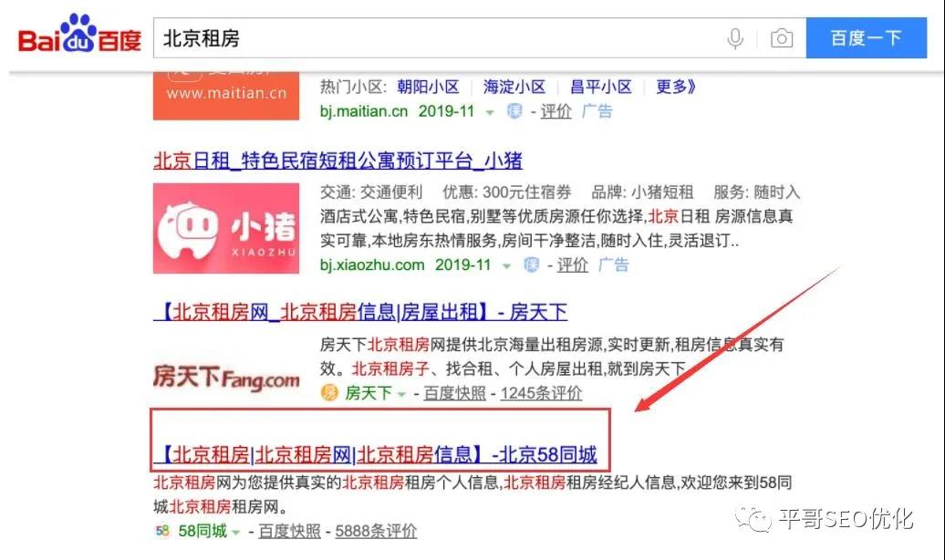Open the 小猪 Xiaozhu logo thumbnail
The height and width of the screenshot is (560, 945).
point(226,228)
